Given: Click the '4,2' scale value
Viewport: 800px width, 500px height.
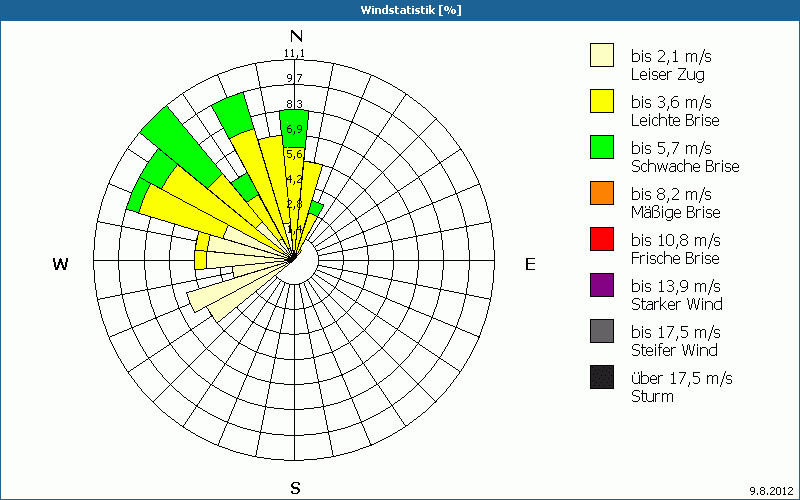Looking at the screenshot, I should (x=294, y=179).
